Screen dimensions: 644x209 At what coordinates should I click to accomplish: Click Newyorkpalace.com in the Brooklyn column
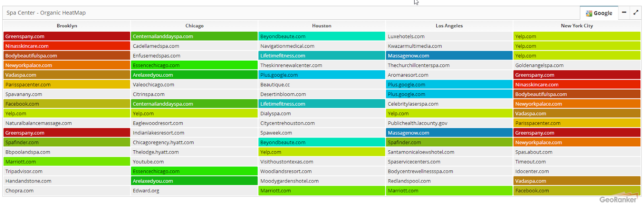point(67,65)
